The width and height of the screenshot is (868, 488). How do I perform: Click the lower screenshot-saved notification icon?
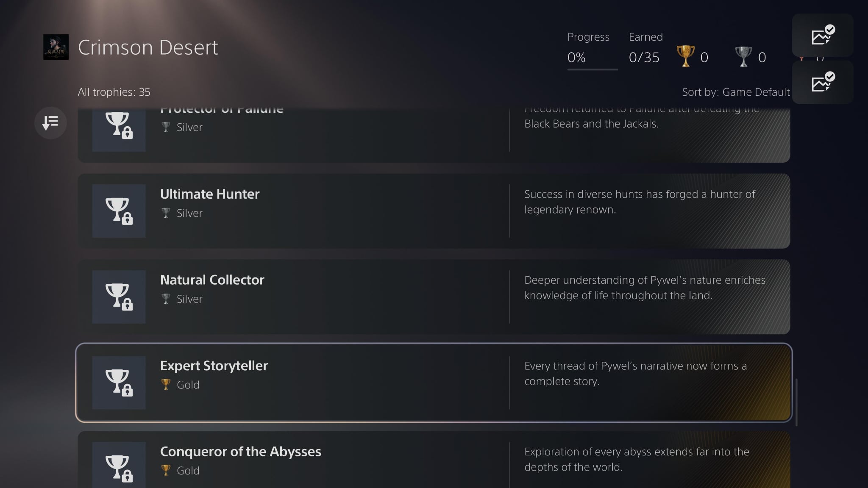(x=823, y=82)
